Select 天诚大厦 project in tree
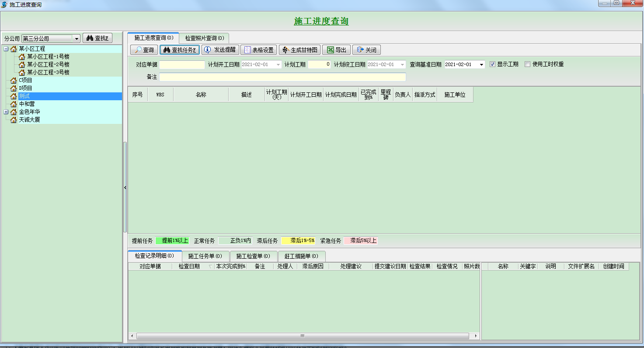644x348 pixels. tap(29, 120)
